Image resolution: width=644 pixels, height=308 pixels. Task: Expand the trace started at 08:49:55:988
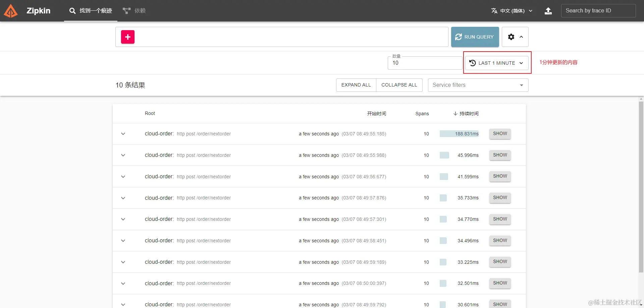point(123,155)
